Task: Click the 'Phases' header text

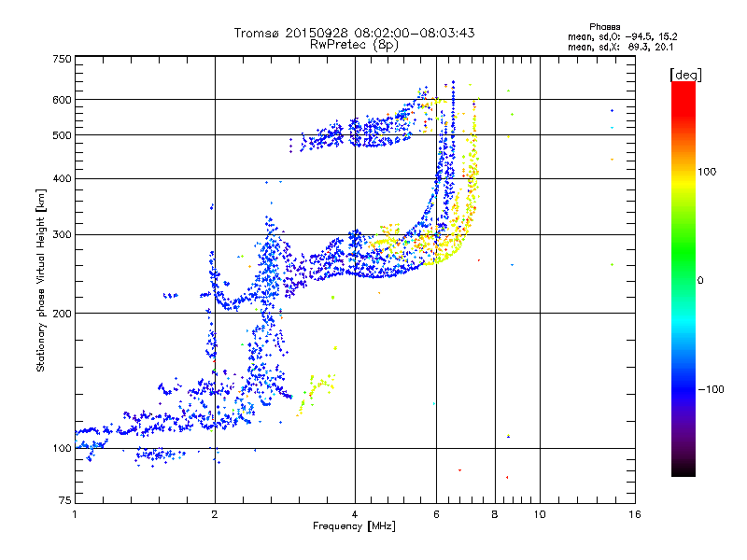Action: (604, 27)
